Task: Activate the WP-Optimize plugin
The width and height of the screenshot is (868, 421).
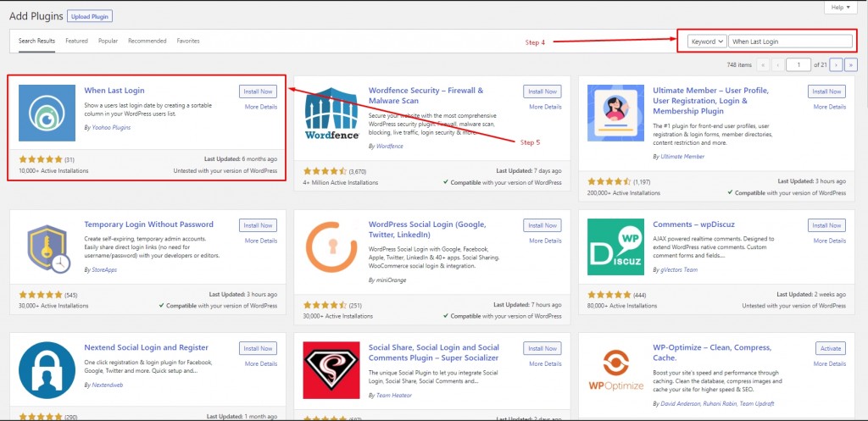Action: [831, 348]
